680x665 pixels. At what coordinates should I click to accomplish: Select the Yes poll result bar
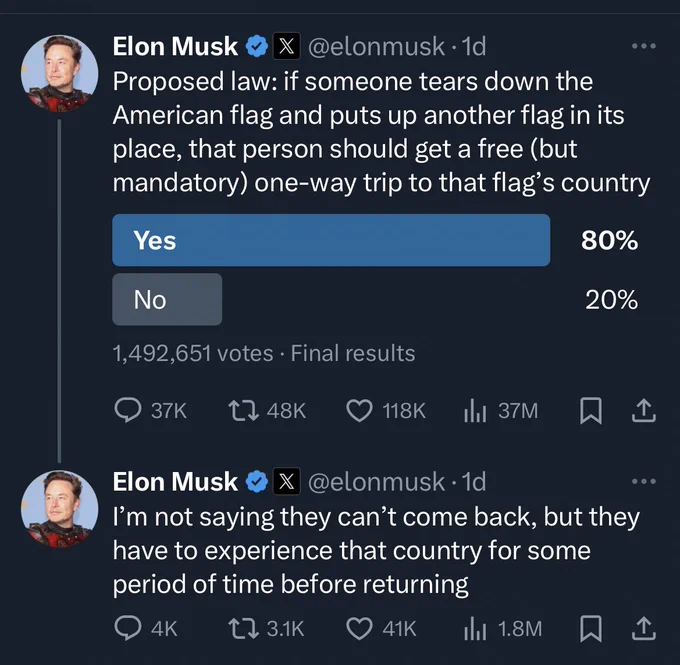point(331,240)
